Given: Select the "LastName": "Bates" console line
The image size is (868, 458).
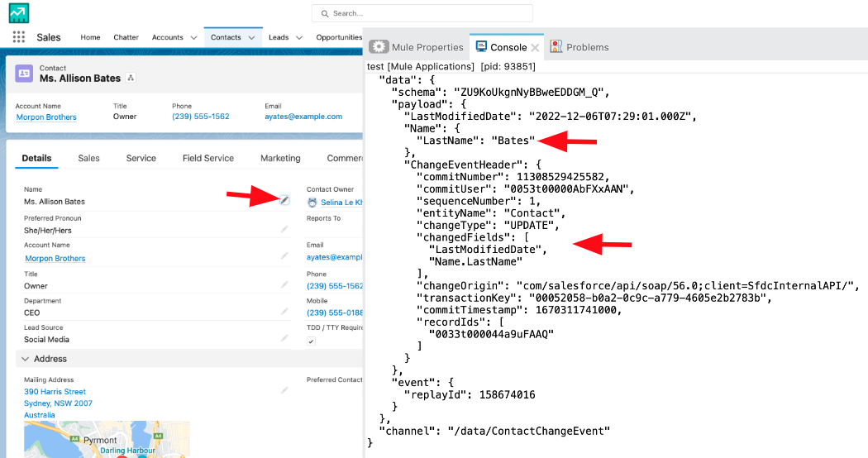Looking at the screenshot, I should 475,141.
